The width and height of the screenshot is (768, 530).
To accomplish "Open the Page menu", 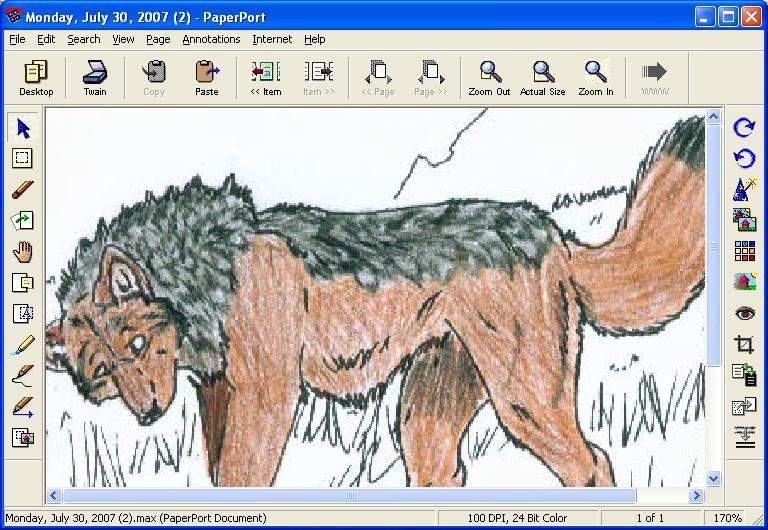I will coord(158,39).
